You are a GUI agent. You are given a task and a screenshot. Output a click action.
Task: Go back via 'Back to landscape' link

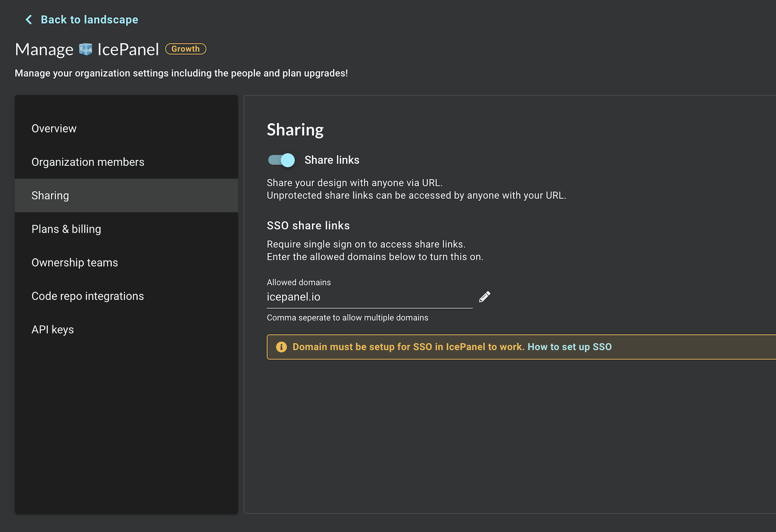pos(89,20)
